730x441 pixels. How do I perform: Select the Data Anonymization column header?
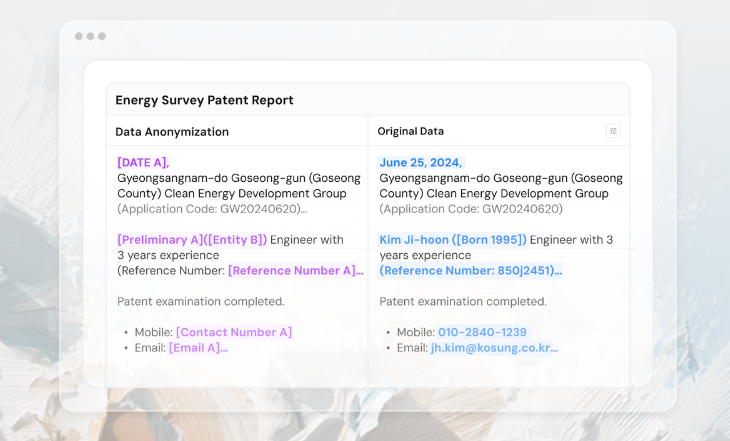172,132
